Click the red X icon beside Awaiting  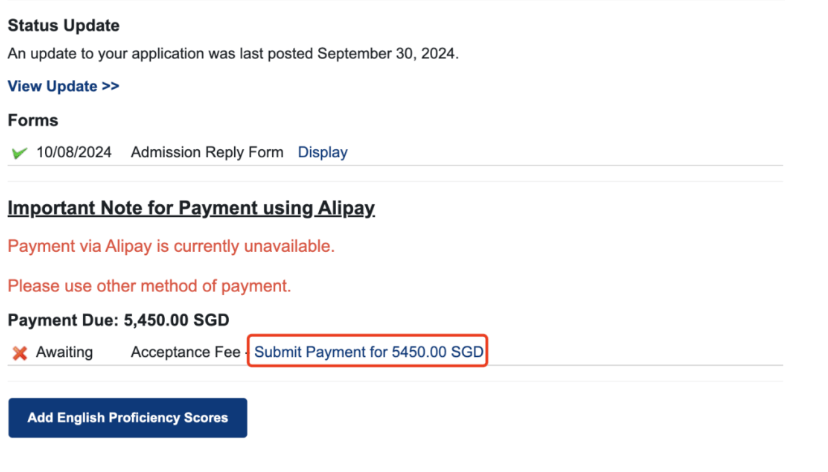(x=19, y=353)
